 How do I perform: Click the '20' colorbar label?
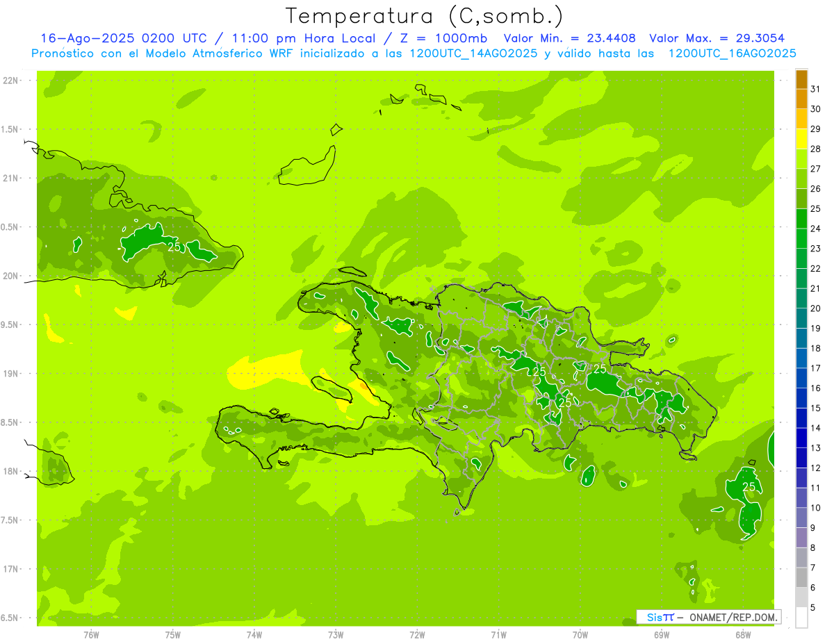815,308
